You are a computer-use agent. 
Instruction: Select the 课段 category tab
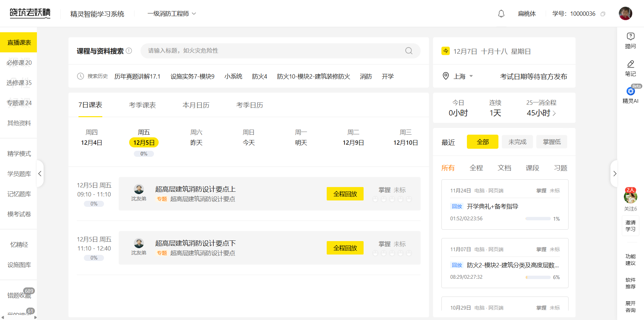(x=532, y=168)
